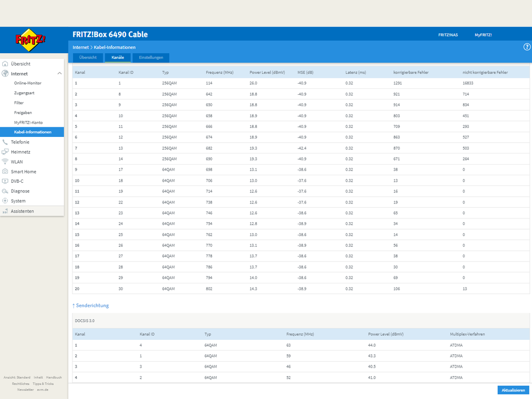Open the MyFRITZ! link in header
Viewport: 532px width, 399px height.
coord(483,35)
